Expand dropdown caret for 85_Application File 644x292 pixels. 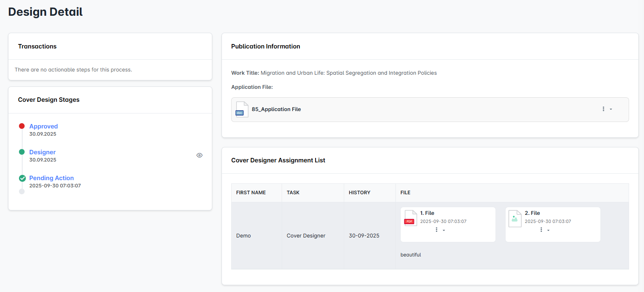pos(611,109)
